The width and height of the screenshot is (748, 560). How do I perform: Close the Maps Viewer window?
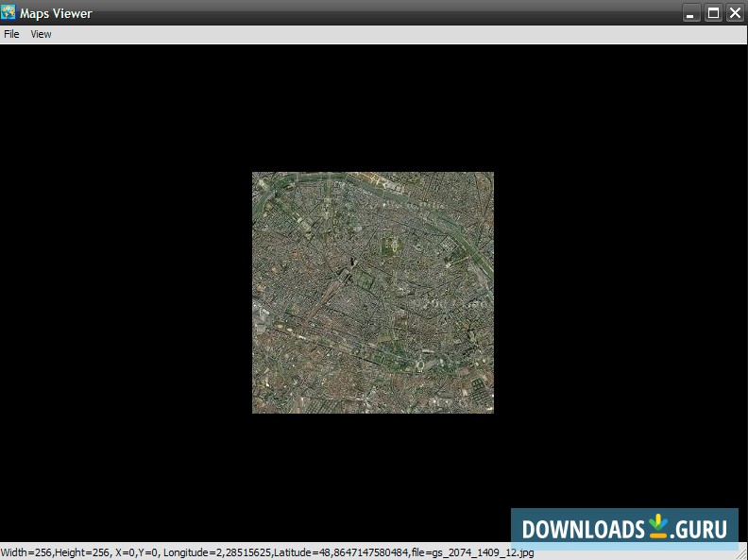(736, 12)
